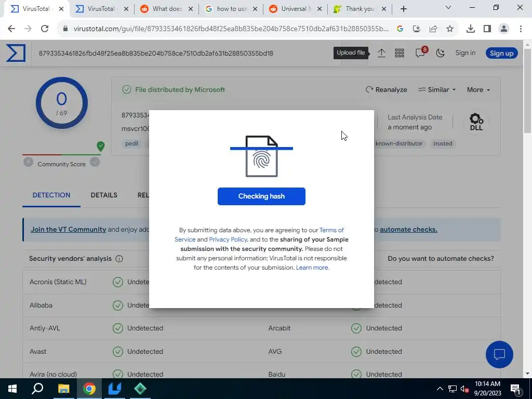Open the apps grid icon
This screenshot has width=532, height=399.
(400, 53)
